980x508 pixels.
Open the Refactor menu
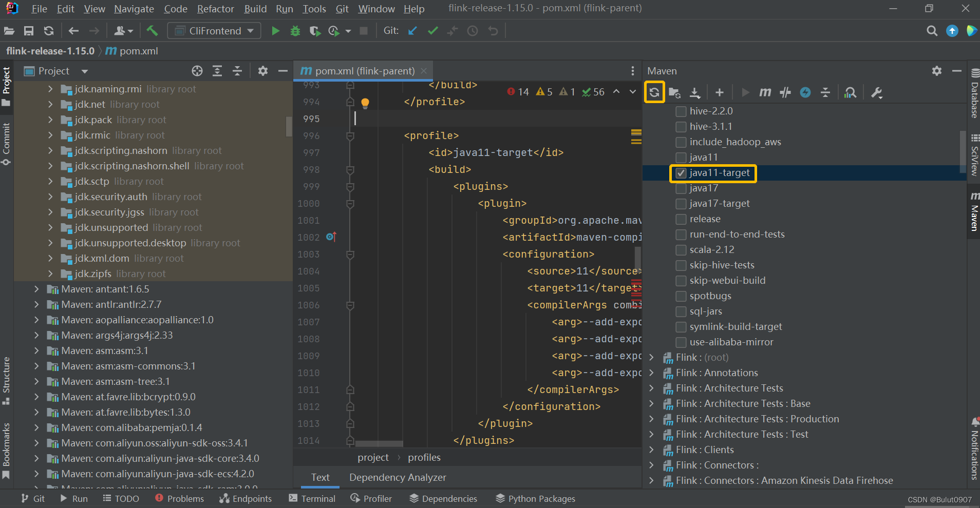(215, 9)
